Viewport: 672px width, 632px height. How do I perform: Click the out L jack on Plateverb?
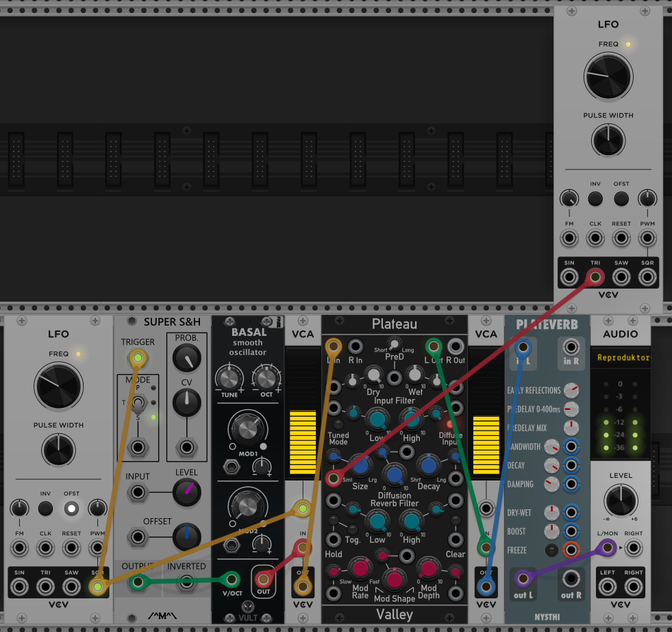pos(523,579)
